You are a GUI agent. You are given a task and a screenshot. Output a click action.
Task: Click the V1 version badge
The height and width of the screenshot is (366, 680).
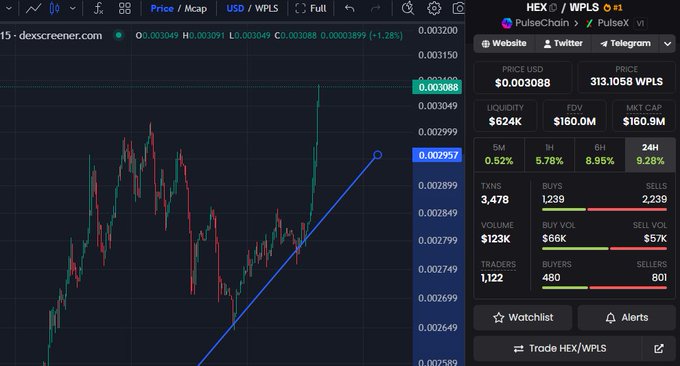(640, 23)
